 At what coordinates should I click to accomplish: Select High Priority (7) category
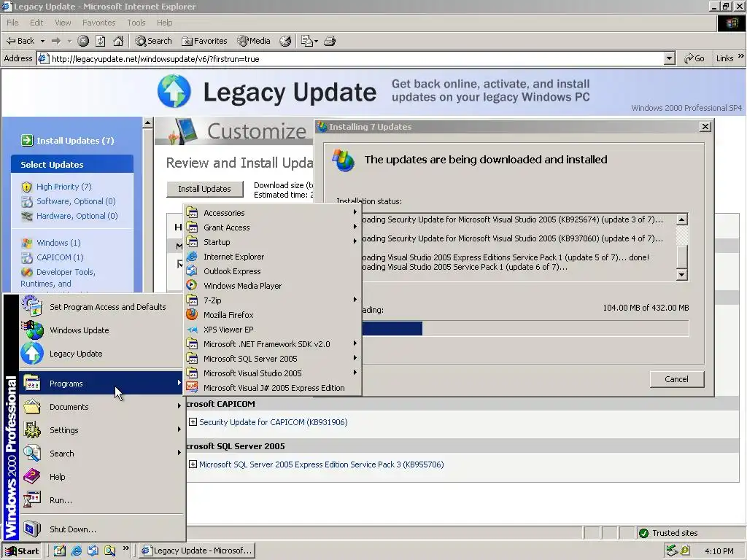coord(64,187)
